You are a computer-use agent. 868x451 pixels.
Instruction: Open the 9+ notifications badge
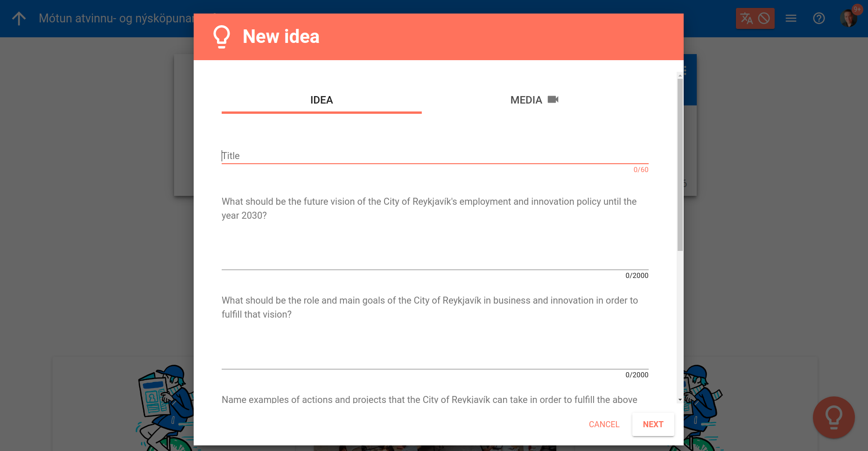(857, 9)
